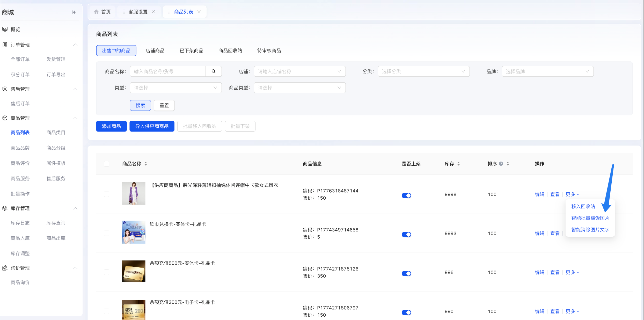Switch to 已下架商品 tab

192,50
